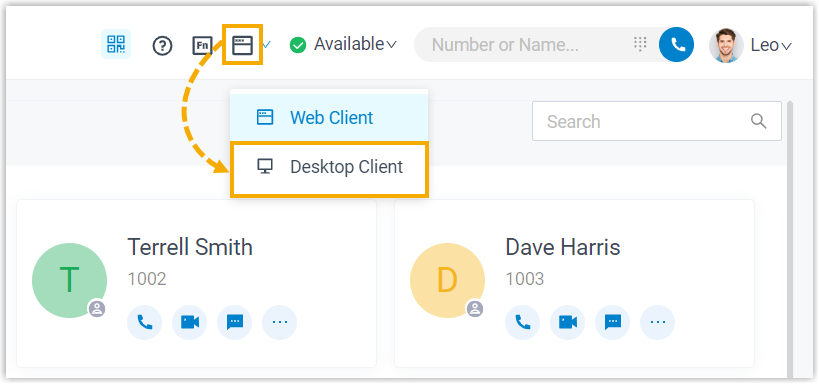
Task: Click the Terrell Smith name text
Action: point(190,247)
